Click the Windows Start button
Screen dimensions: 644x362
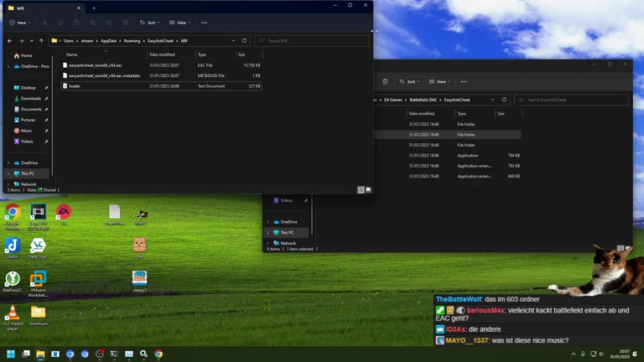[x=12, y=354]
